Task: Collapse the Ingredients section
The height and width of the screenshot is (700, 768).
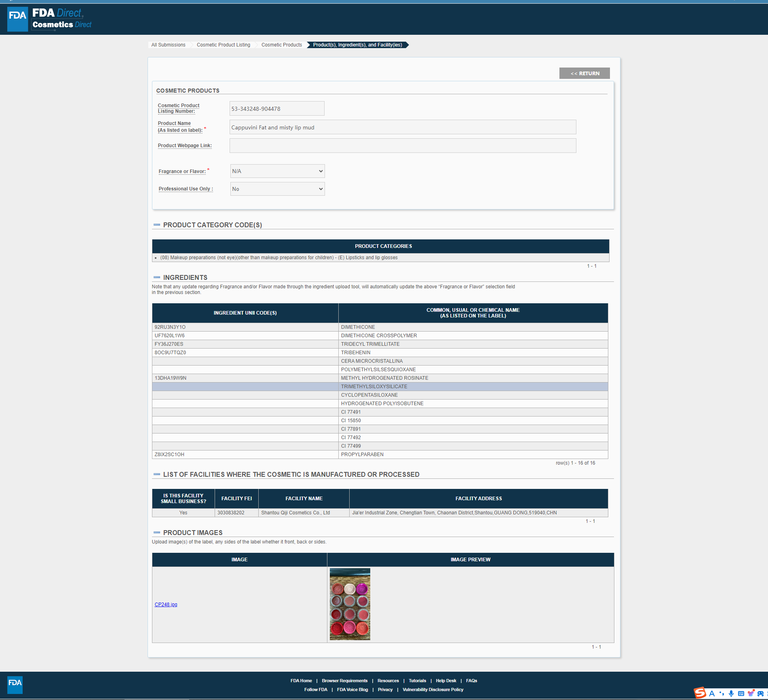Action: click(157, 277)
